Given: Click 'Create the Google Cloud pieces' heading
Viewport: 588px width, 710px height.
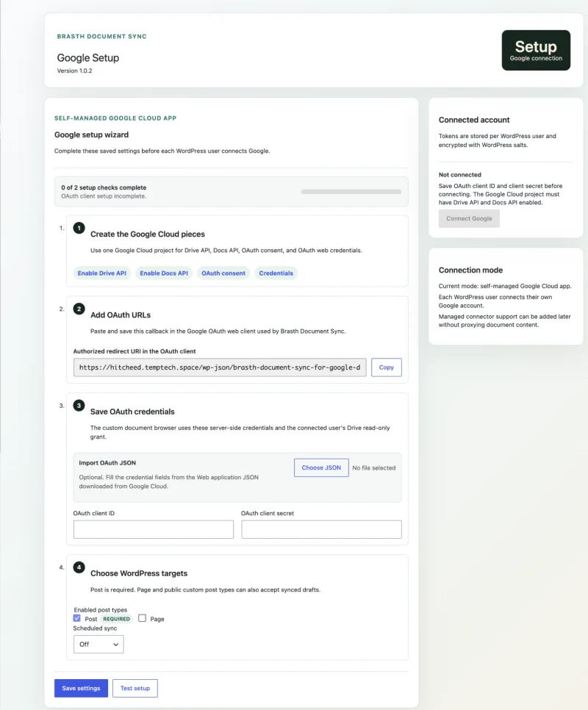Looking at the screenshot, I should [148, 234].
